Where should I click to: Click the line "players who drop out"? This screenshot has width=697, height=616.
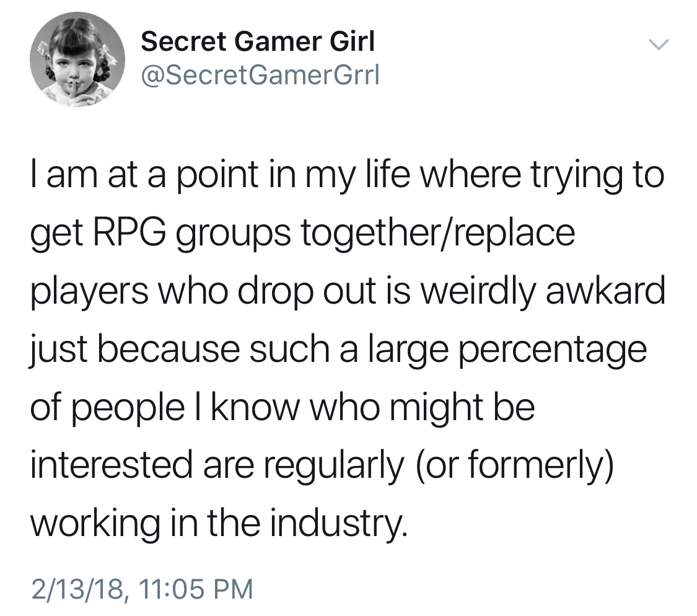pyautogui.click(x=348, y=292)
